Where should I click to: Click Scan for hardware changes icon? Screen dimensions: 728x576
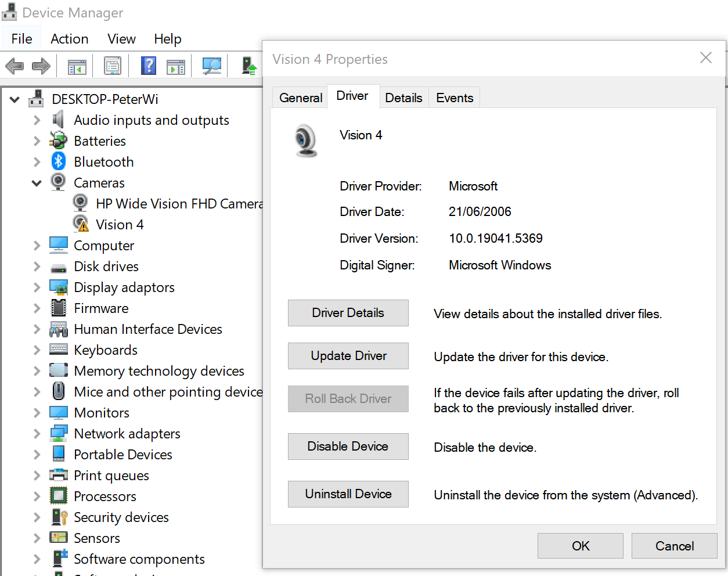(x=212, y=66)
